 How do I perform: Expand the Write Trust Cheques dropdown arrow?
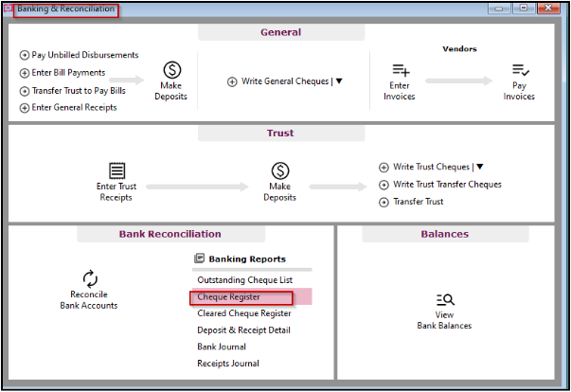pos(480,167)
